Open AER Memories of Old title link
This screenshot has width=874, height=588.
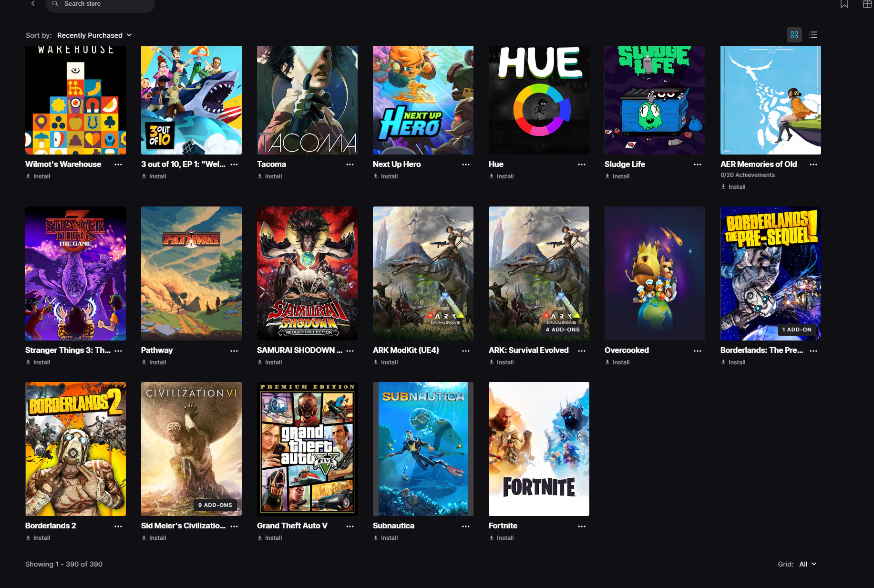[x=758, y=164]
